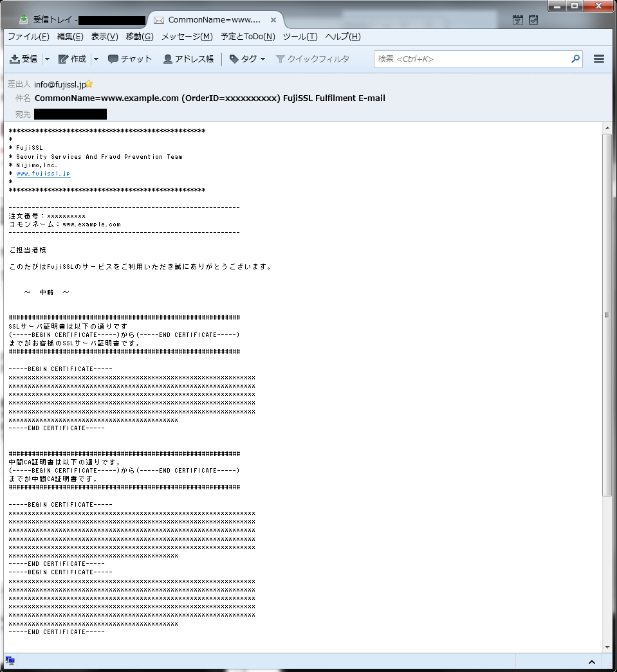Open the ツール(T) menu
The image size is (617, 672).
point(300,37)
